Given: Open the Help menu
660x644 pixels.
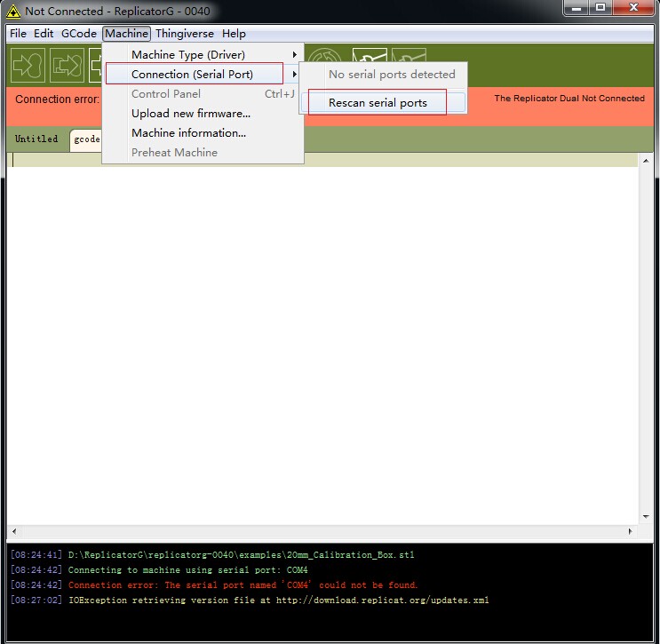Looking at the screenshot, I should (x=234, y=33).
